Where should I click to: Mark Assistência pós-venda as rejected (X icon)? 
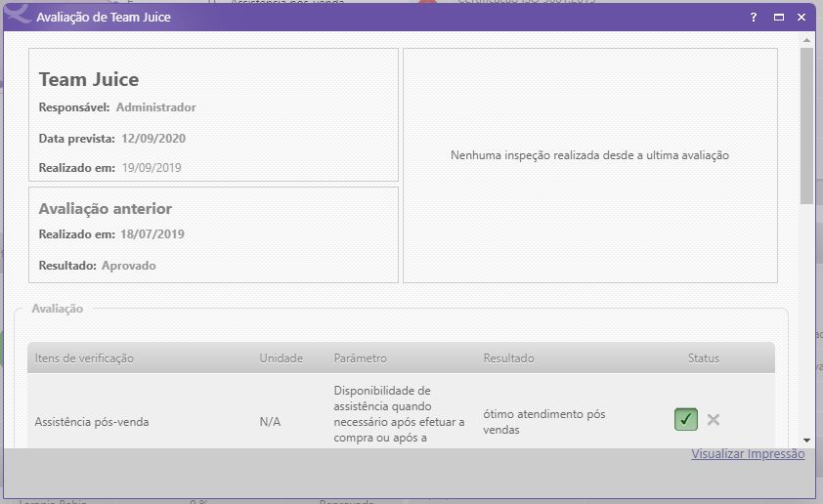[x=714, y=420]
